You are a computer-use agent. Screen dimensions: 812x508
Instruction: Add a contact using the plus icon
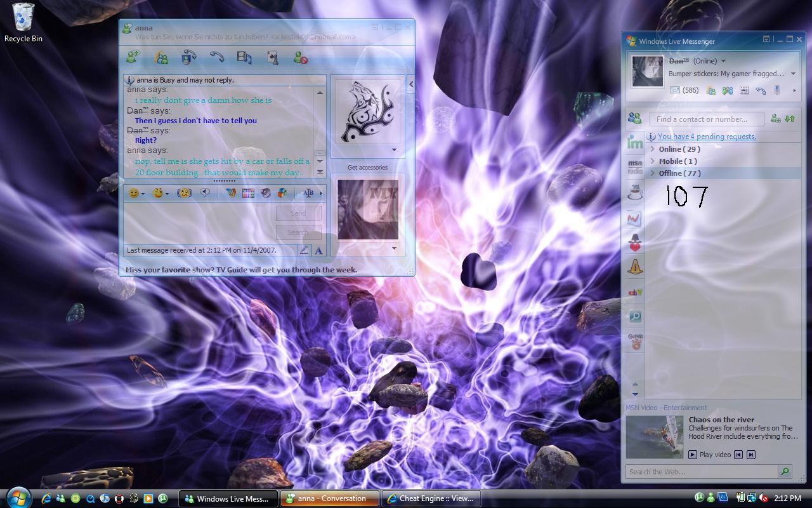coord(775,119)
